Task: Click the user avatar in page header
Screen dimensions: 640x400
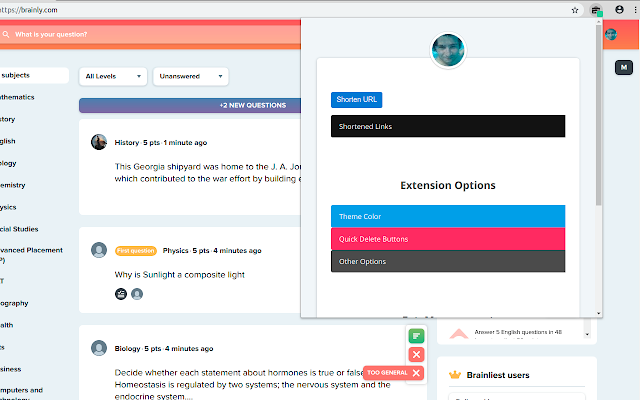Action: click(x=611, y=34)
